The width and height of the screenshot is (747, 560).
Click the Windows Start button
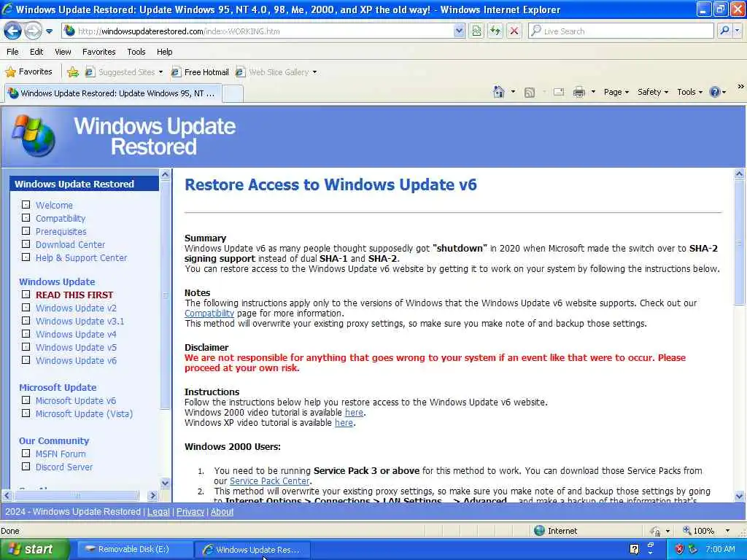[x=34, y=549]
